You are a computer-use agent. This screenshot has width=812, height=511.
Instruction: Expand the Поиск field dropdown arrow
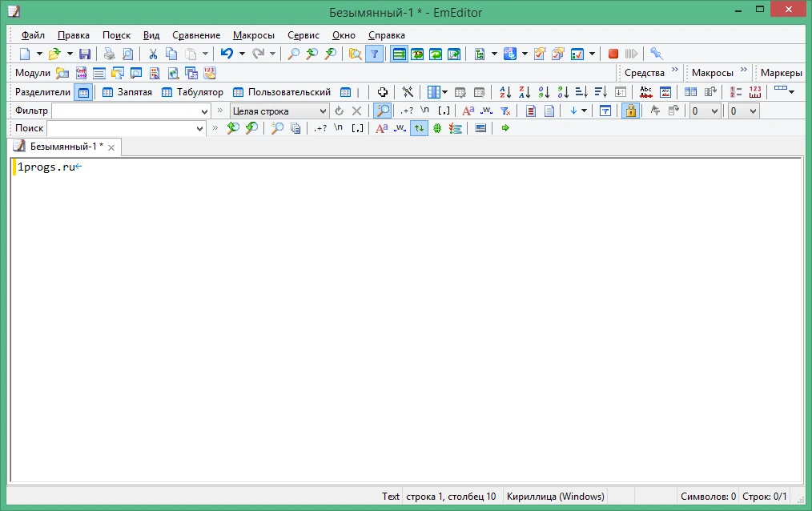[200, 128]
